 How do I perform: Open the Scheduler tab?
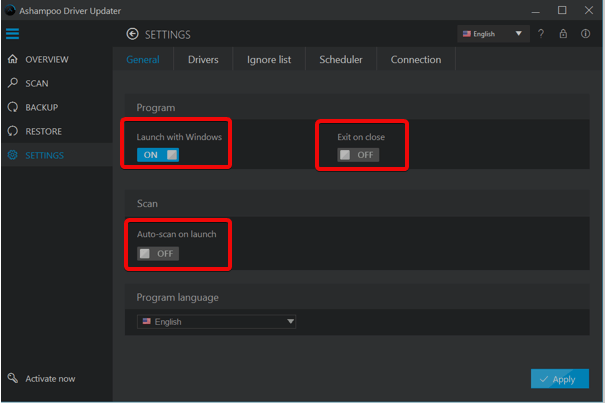[341, 60]
